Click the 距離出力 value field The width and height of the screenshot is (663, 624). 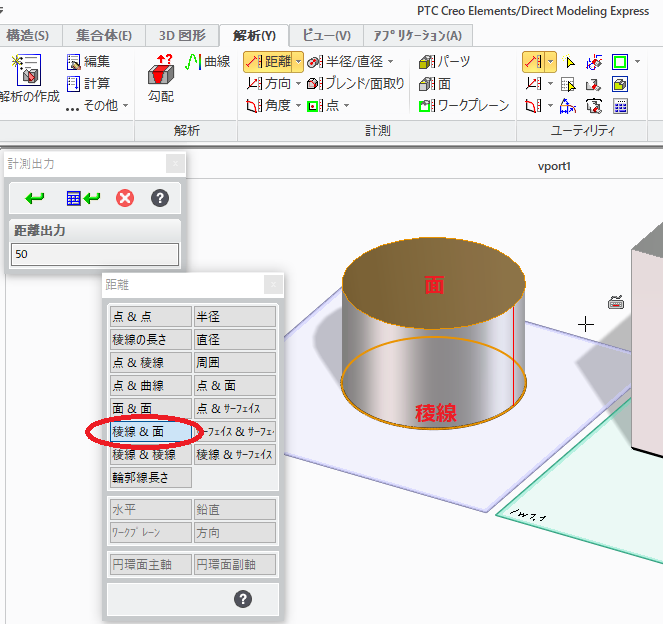(x=95, y=254)
